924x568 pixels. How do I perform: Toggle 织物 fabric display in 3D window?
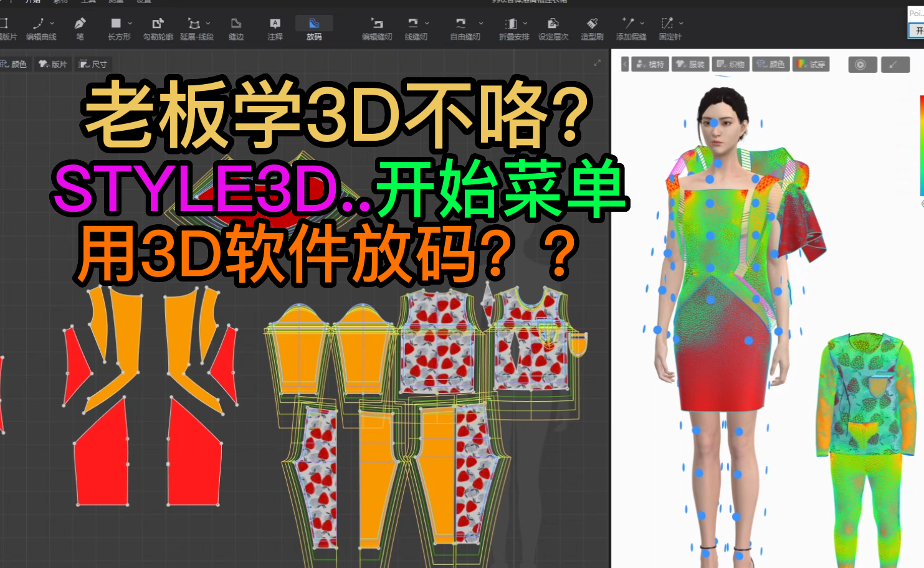[x=731, y=64]
